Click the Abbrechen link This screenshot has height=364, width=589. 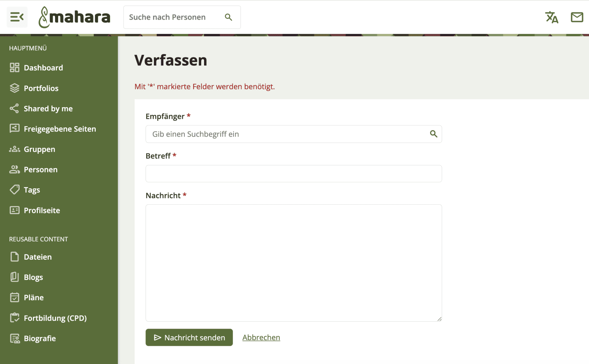[x=261, y=337]
